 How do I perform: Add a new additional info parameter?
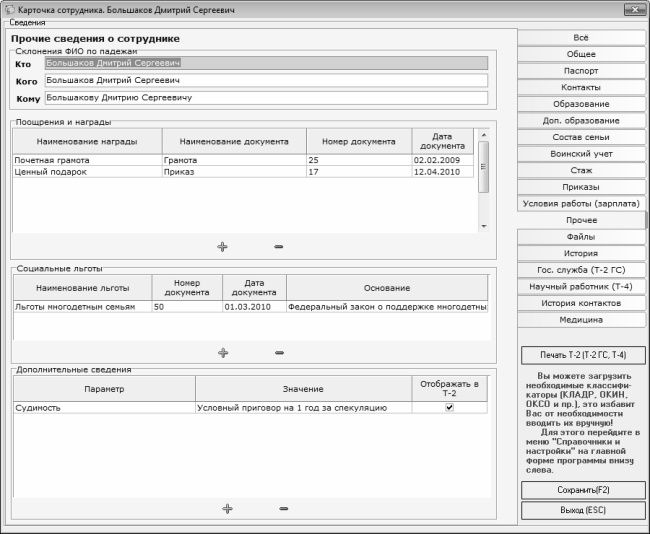click(x=227, y=508)
